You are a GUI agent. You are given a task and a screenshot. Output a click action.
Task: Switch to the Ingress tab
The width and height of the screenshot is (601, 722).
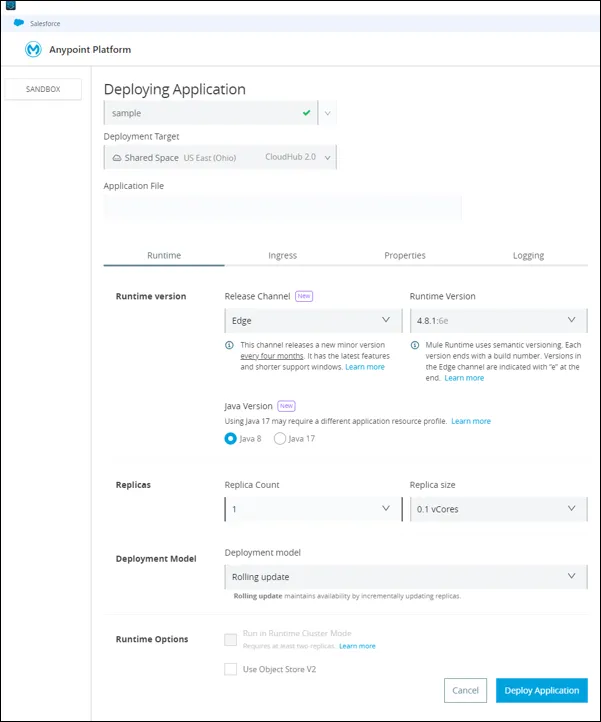(x=282, y=256)
